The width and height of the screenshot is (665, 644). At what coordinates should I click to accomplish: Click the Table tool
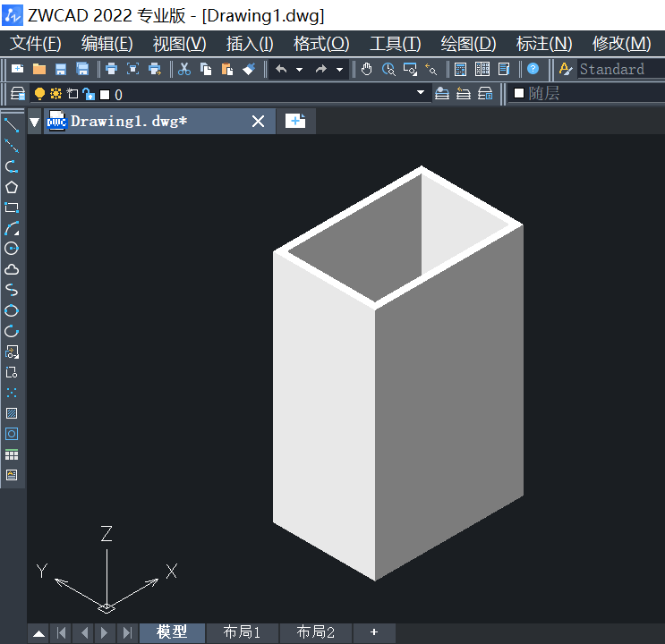point(12,454)
